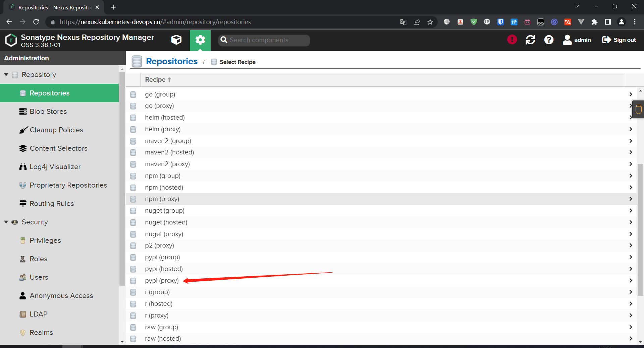Click chevron on the nuget (proxy) row

(631, 234)
